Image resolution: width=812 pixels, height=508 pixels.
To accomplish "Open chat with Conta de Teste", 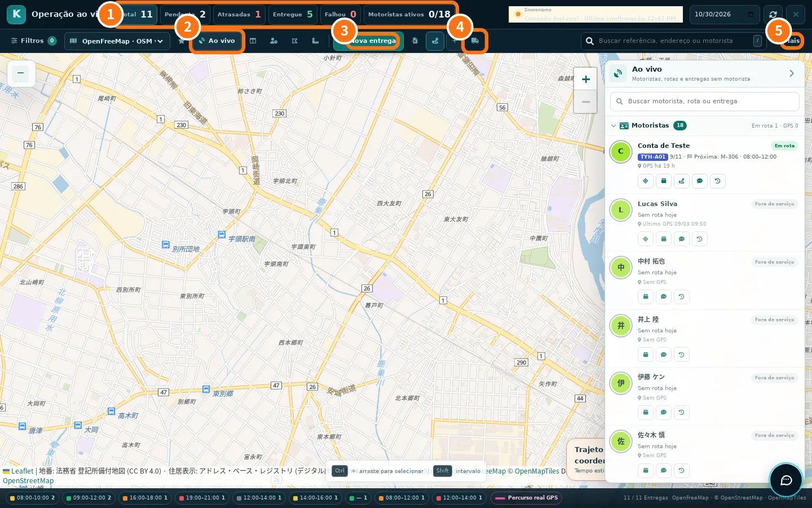I will (700, 181).
